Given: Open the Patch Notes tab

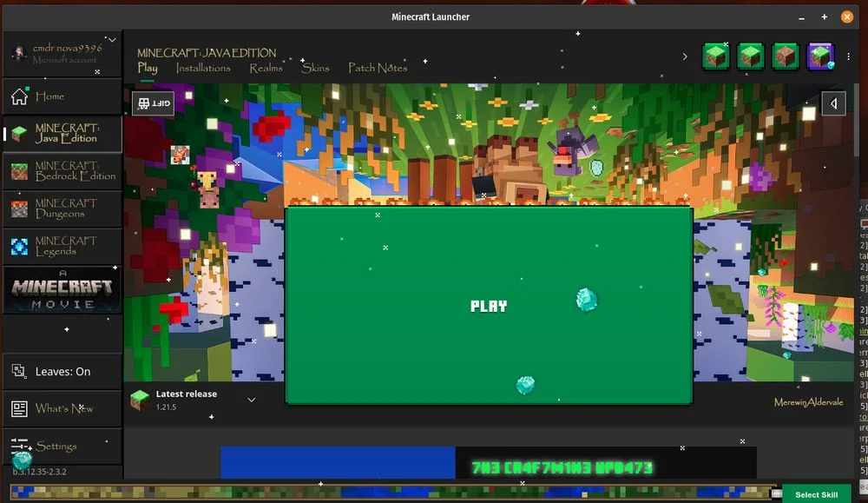Looking at the screenshot, I should tap(378, 68).
